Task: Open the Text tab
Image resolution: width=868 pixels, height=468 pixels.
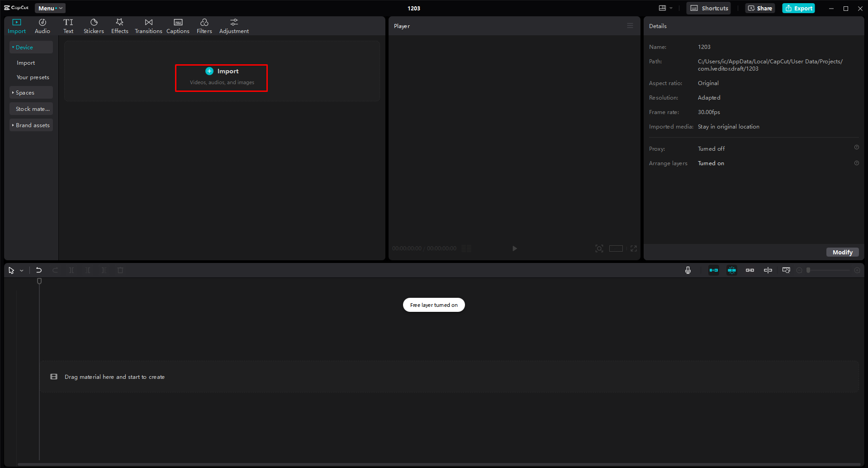Action: point(68,26)
